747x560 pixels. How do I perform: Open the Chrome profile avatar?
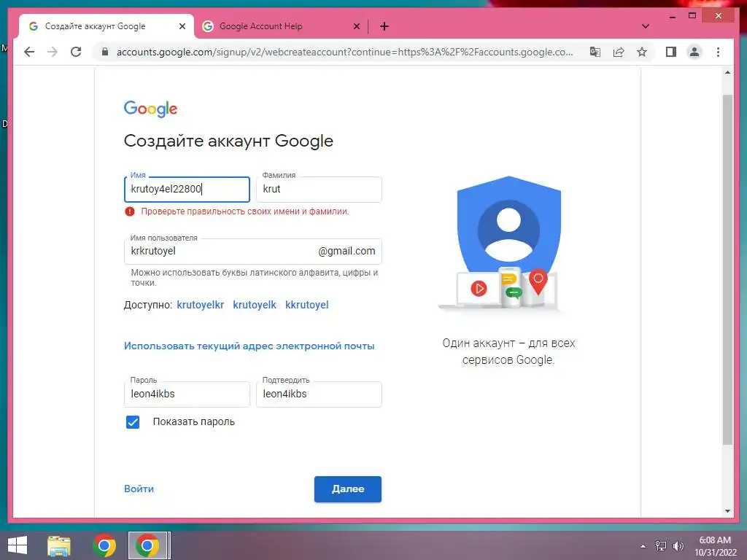pyautogui.click(x=694, y=52)
